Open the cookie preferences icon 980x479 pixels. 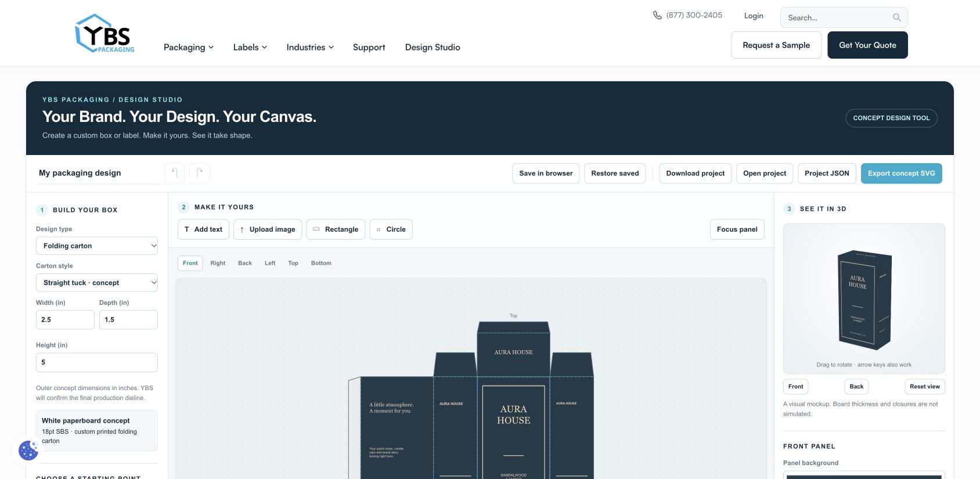coord(28,450)
